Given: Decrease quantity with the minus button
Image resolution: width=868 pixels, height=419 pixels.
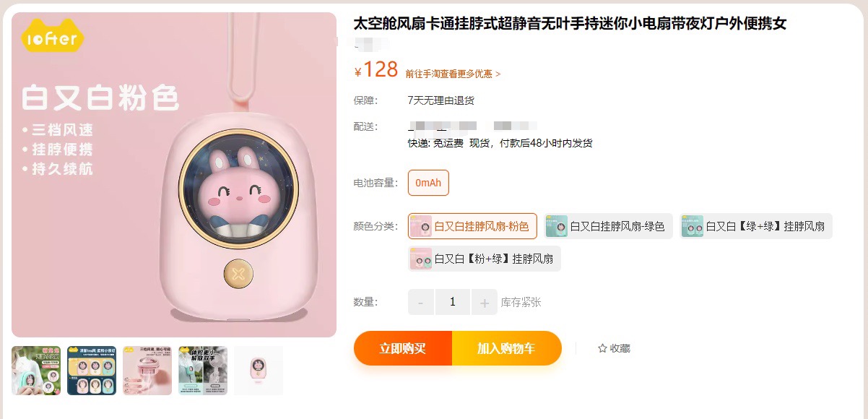Looking at the screenshot, I should (x=421, y=302).
